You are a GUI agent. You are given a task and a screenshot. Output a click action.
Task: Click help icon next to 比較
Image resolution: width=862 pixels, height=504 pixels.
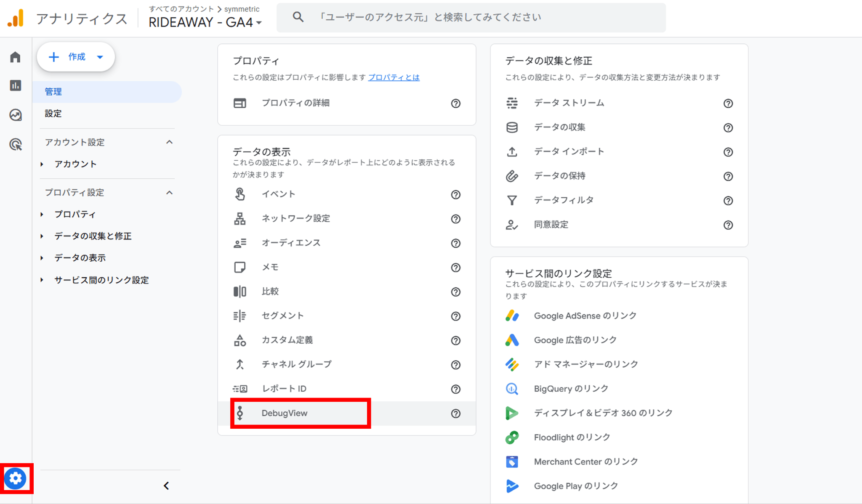pyautogui.click(x=455, y=292)
